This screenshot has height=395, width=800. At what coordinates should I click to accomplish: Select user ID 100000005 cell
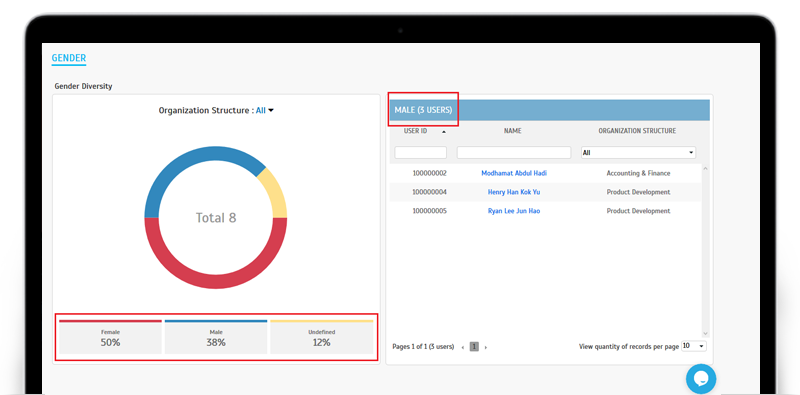[430, 211]
